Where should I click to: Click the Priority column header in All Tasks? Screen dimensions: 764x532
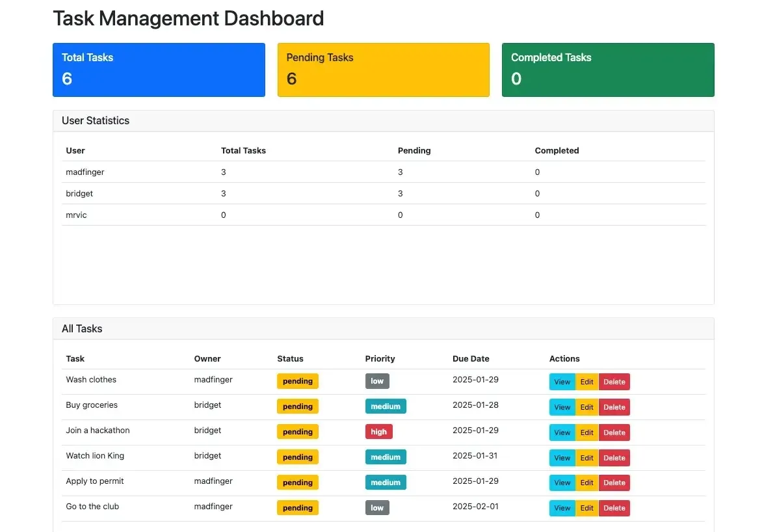(380, 358)
